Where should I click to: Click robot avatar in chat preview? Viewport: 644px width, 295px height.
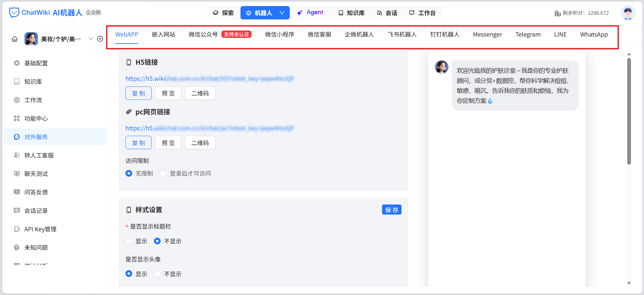pos(442,67)
